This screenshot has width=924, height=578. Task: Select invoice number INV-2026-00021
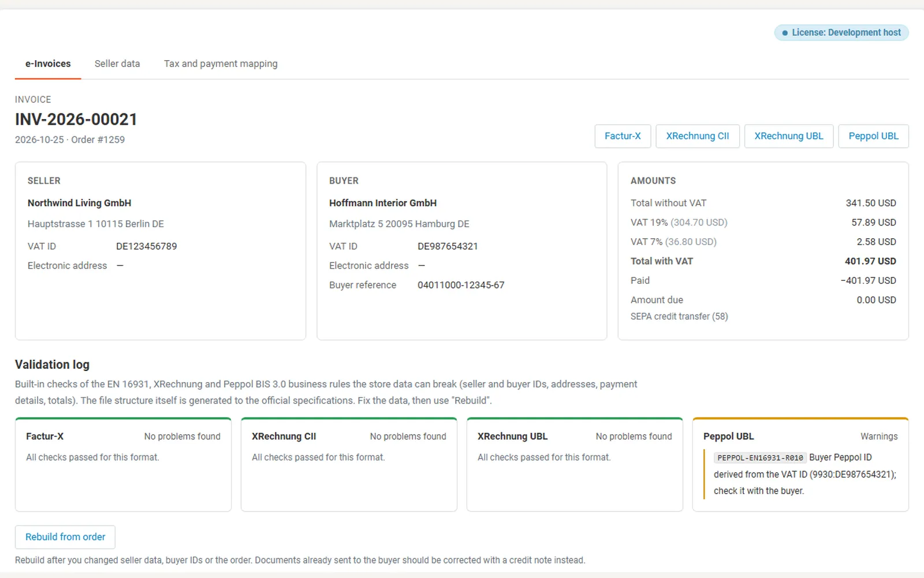[76, 119]
